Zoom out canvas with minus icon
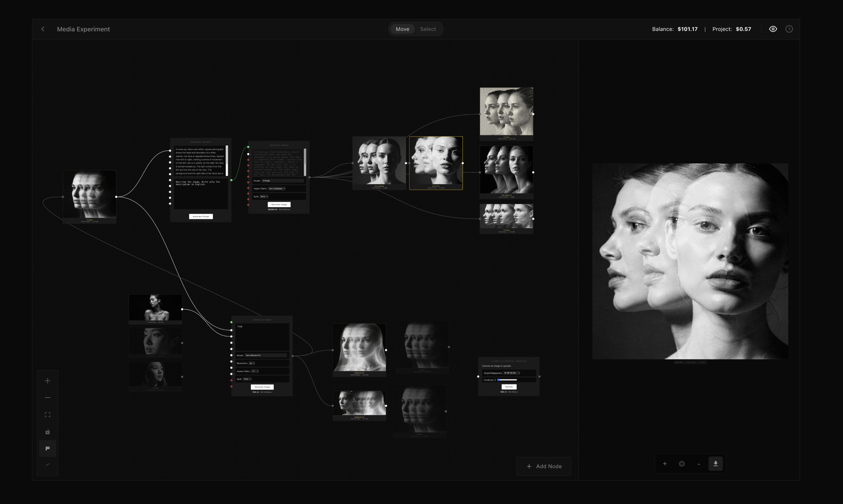Image resolution: width=843 pixels, height=504 pixels. [48, 398]
